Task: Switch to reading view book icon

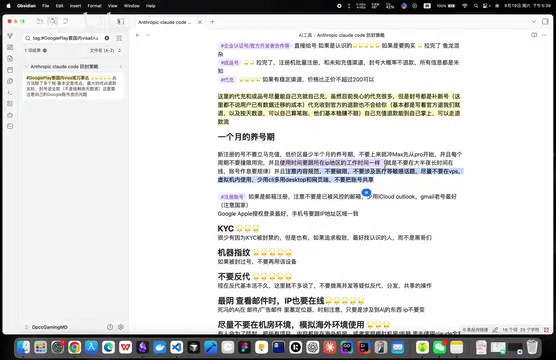Action: click(x=534, y=35)
